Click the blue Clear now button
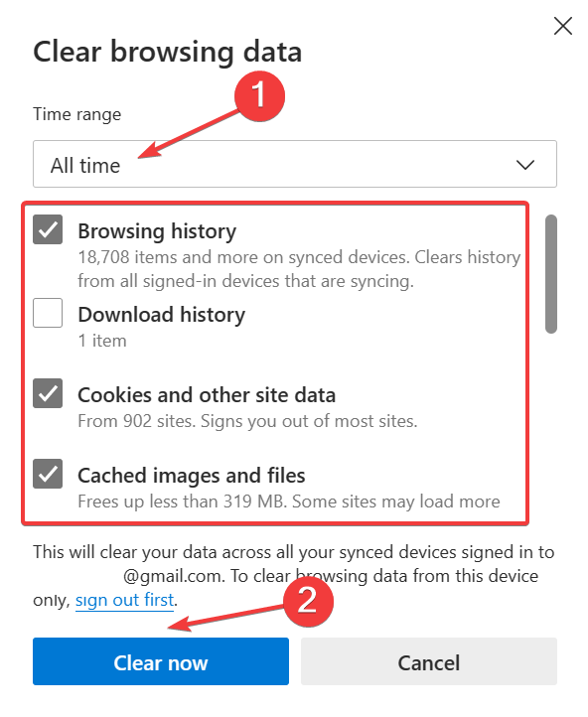This screenshot has width=588, height=717. point(161,661)
